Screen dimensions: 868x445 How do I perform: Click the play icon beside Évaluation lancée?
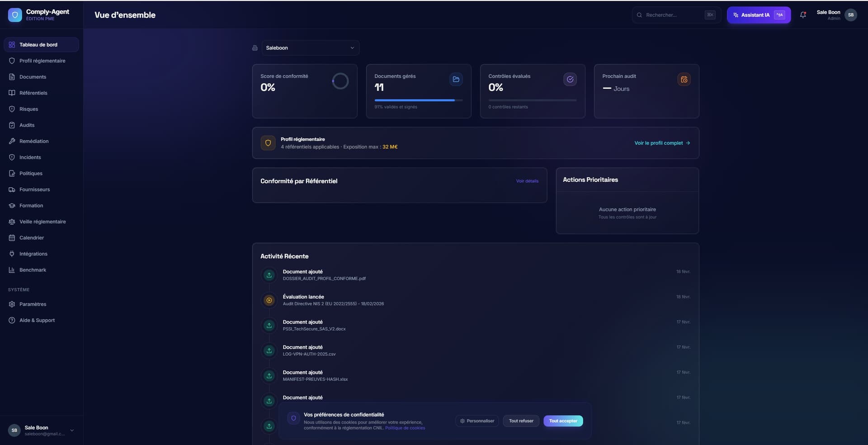tap(269, 300)
